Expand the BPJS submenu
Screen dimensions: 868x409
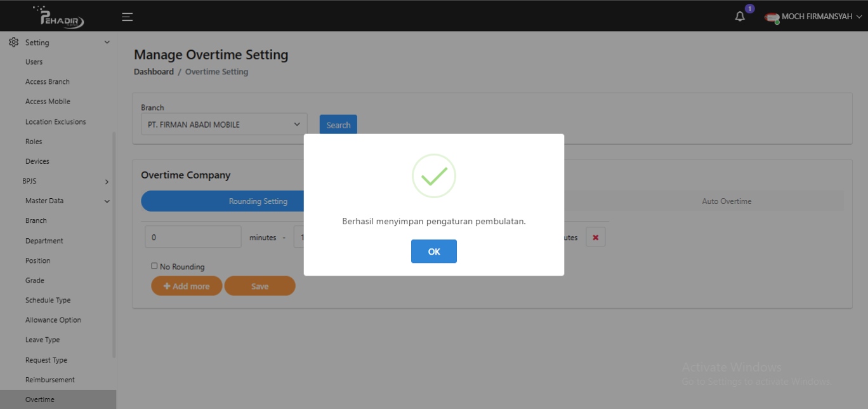[107, 182]
